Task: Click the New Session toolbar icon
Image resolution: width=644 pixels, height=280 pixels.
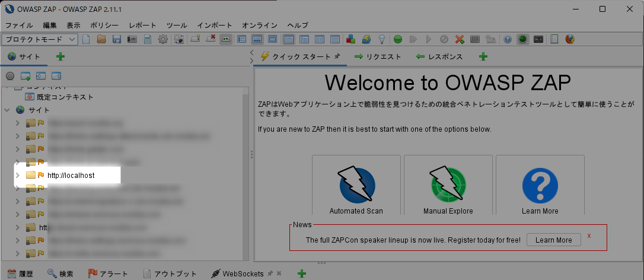Action: pyautogui.click(x=86, y=40)
